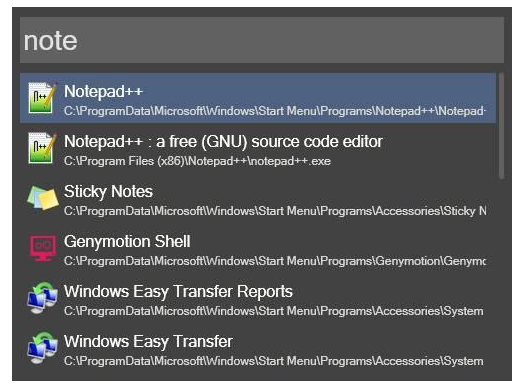The height and width of the screenshot is (390, 519).
Task: Click the icon beside the GNU source code editor result
Action: tap(42, 148)
